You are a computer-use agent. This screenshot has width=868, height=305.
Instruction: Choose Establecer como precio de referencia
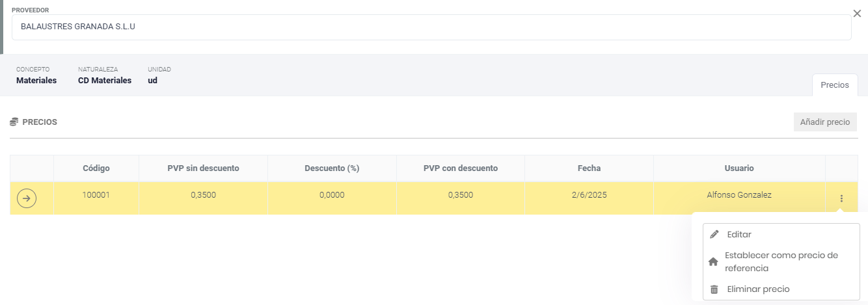coord(781,261)
